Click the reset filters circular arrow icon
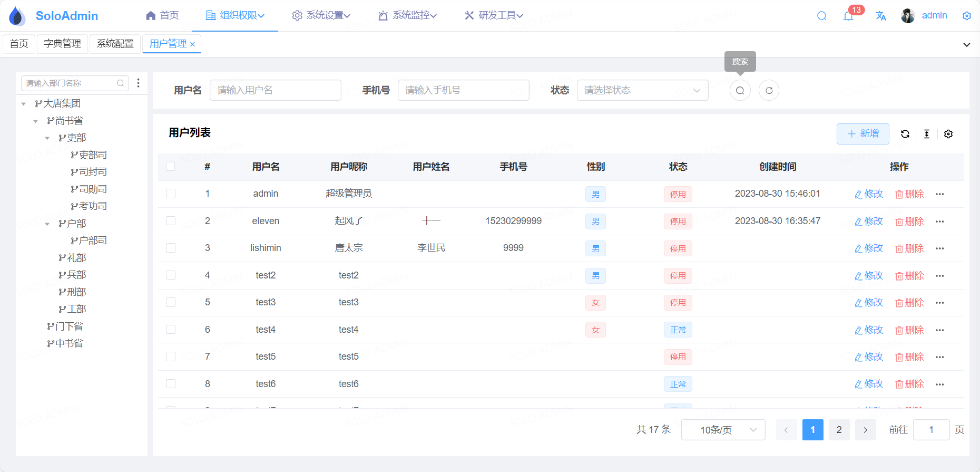This screenshot has width=980, height=472. pyautogui.click(x=769, y=90)
